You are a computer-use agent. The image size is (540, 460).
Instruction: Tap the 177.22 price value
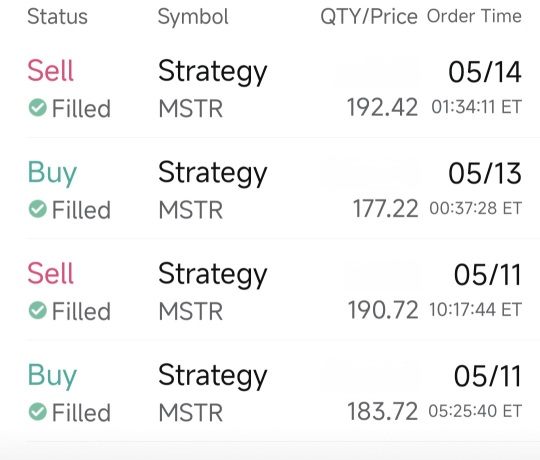click(385, 209)
